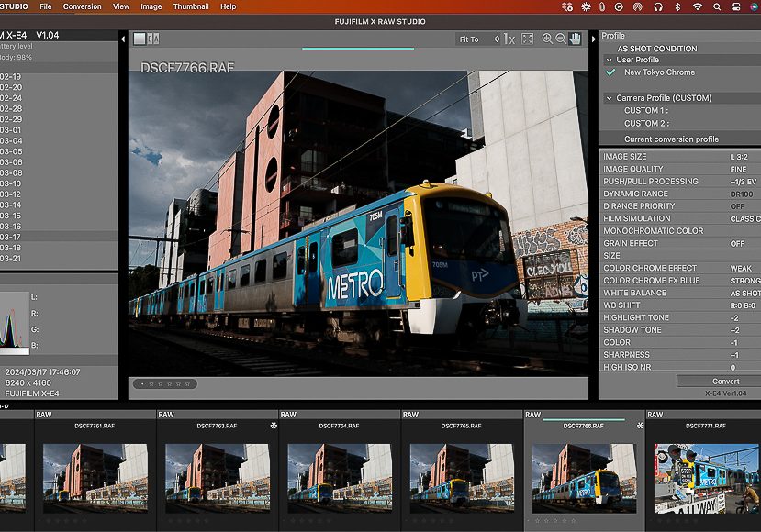Image resolution: width=761 pixels, height=532 pixels.
Task: Select DSCF7764.RAF thumbnail
Action: tap(340, 478)
